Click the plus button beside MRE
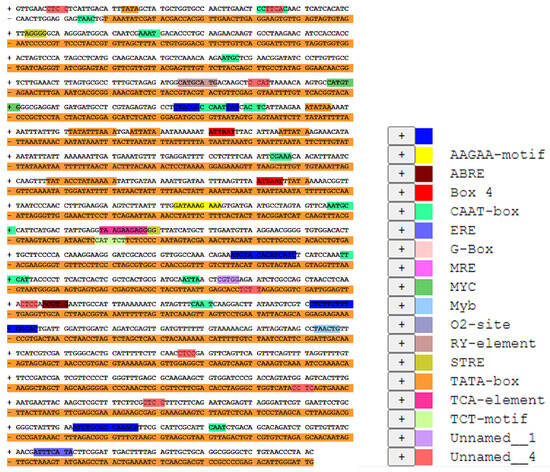The image size is (550, 472). (401, 268)
